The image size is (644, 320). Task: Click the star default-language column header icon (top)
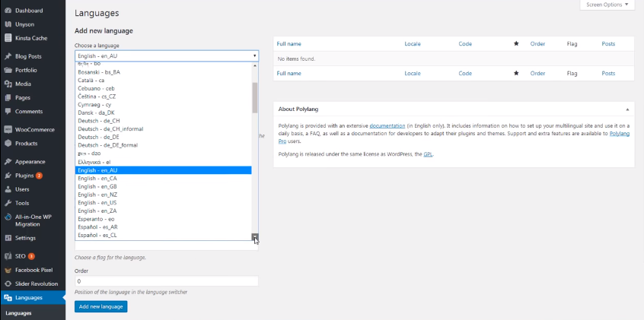pyautogui.click(x=516, y=43)
